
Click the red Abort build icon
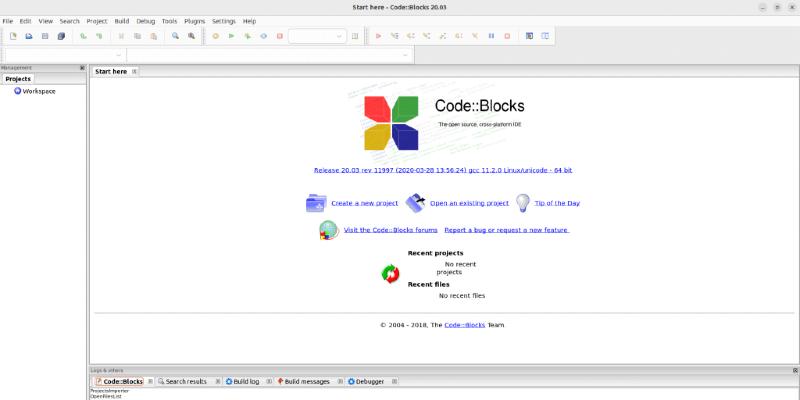coord(279,36)
